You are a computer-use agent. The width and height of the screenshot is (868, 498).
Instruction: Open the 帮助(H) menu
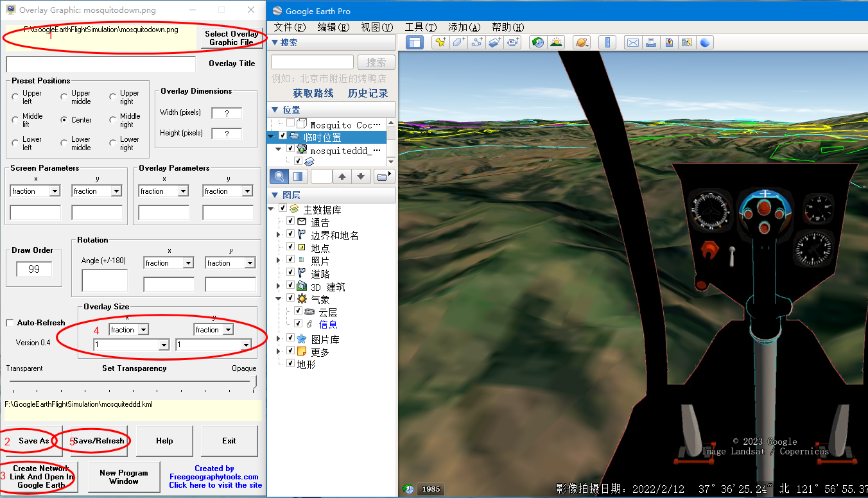(508, 27)
